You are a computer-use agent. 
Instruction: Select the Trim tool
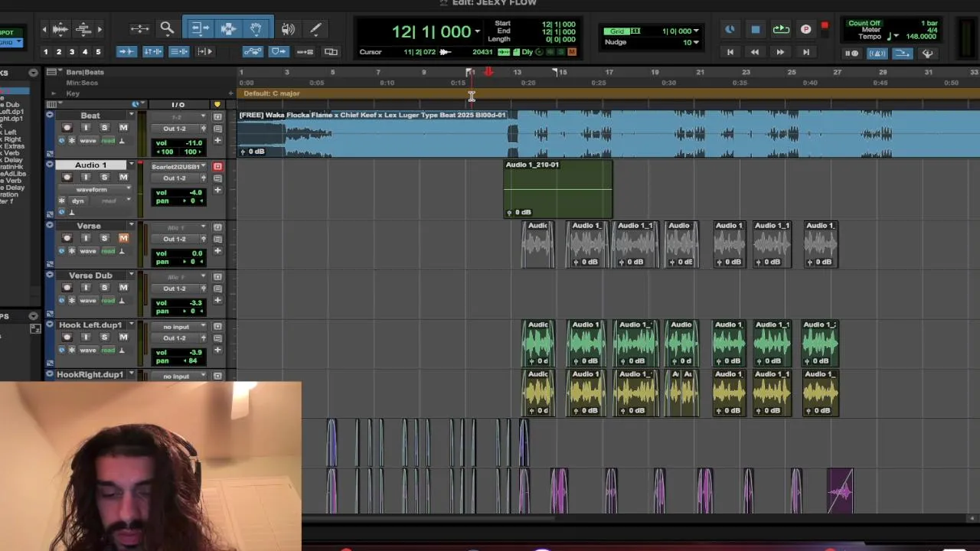pos(200,29)
